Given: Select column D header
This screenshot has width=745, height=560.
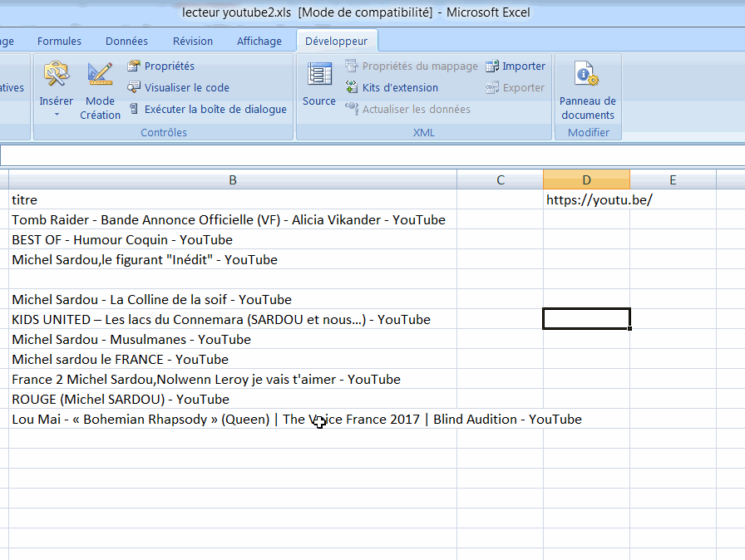Looking at the screenshot, I should pos(586,179).
